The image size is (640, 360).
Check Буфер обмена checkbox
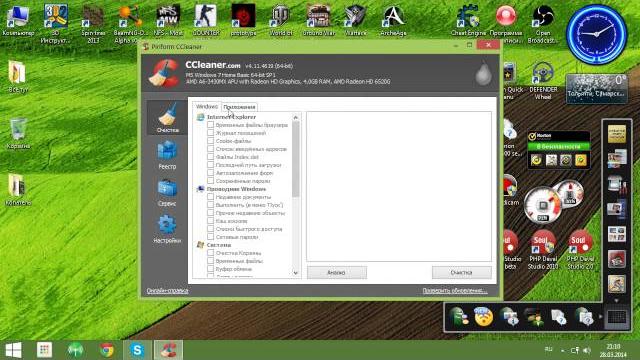211,269
